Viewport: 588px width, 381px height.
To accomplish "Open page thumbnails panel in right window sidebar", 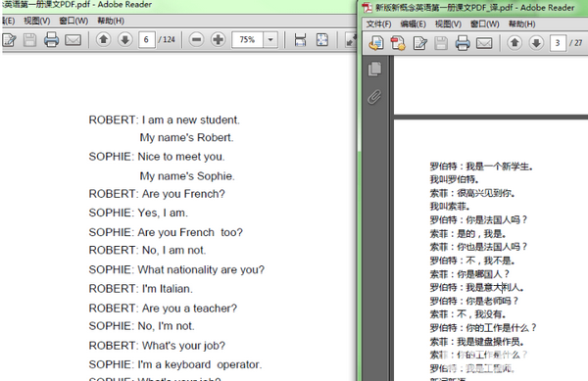I will pyautogui.click(x=374, y=69).
